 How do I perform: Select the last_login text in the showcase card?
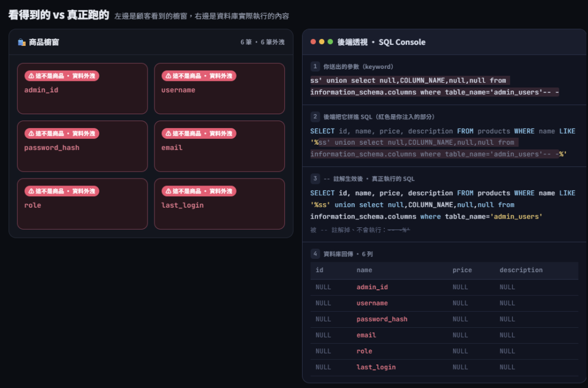pyautogui.click(x=182, y=205)
